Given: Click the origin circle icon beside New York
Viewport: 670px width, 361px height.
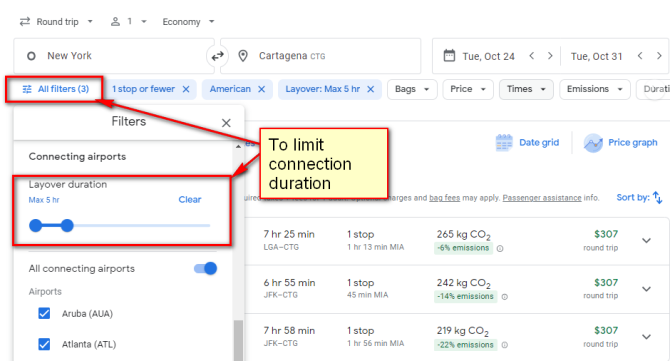Looking at the screenshot, I should click(31, 56).
